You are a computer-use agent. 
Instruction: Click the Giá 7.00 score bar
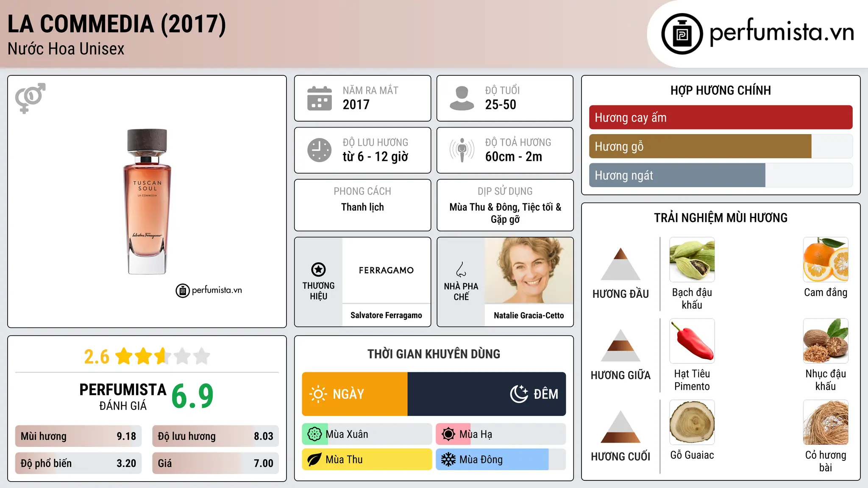coord(216,463)
